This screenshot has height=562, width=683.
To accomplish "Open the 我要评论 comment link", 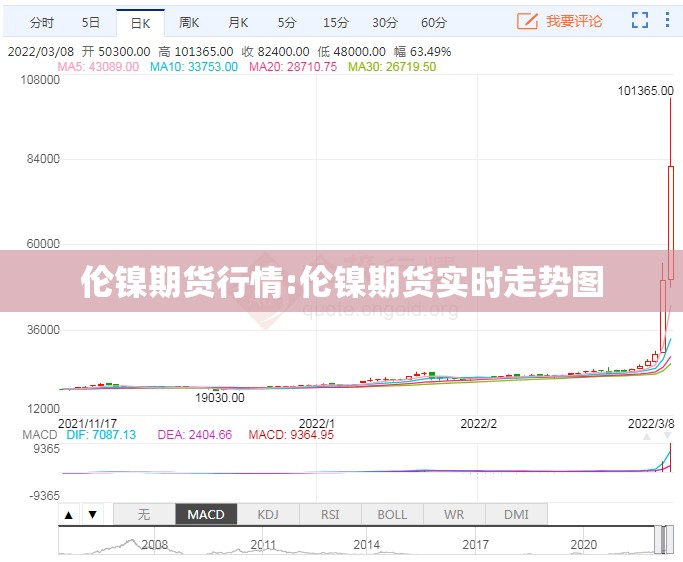I will [x=574, y=21].
